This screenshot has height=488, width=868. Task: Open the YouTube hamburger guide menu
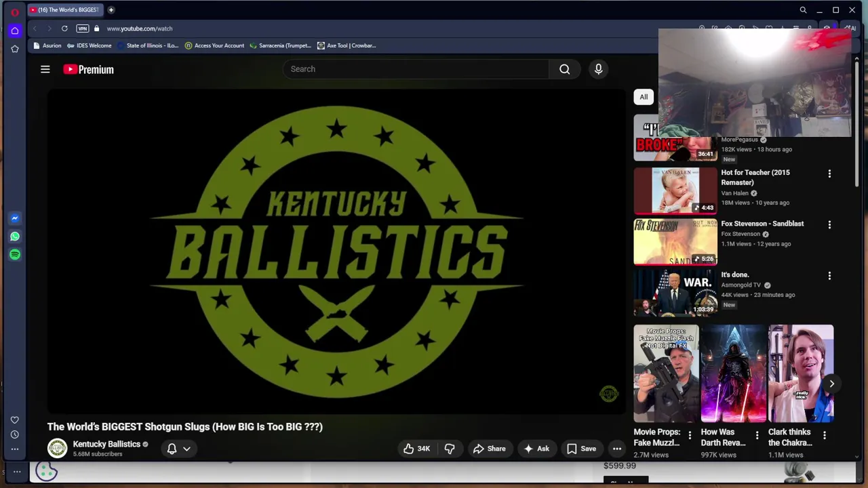pyautogui.click(x=45, y=69)
